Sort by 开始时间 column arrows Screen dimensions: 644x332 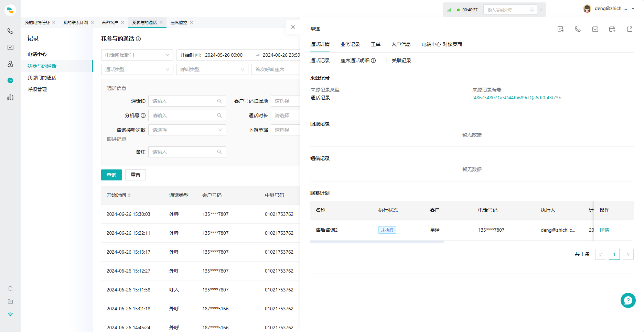click(129, 195)
